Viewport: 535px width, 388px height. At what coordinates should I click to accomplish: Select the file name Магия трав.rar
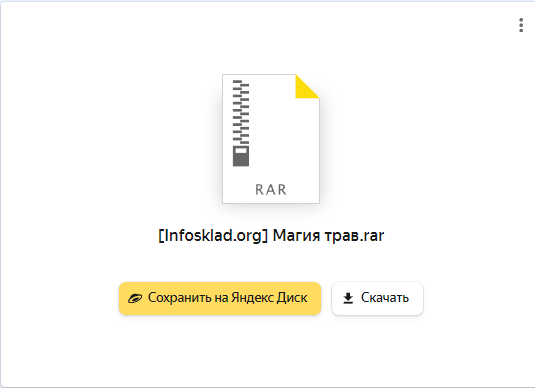click(x=329, y=235)
